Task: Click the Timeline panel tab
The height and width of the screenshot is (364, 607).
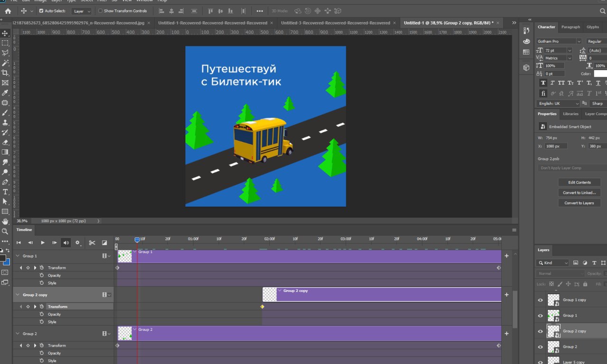Action: pos(24,230)
